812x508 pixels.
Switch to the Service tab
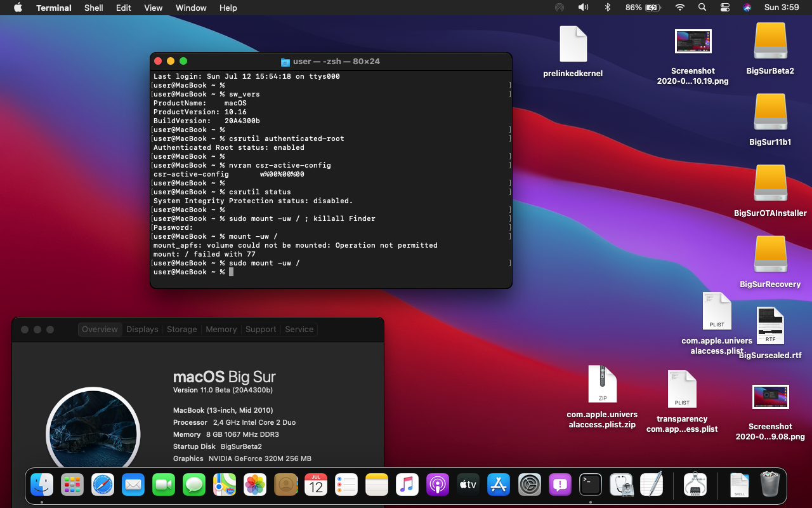pyautogui.click(x=299, y=329)
